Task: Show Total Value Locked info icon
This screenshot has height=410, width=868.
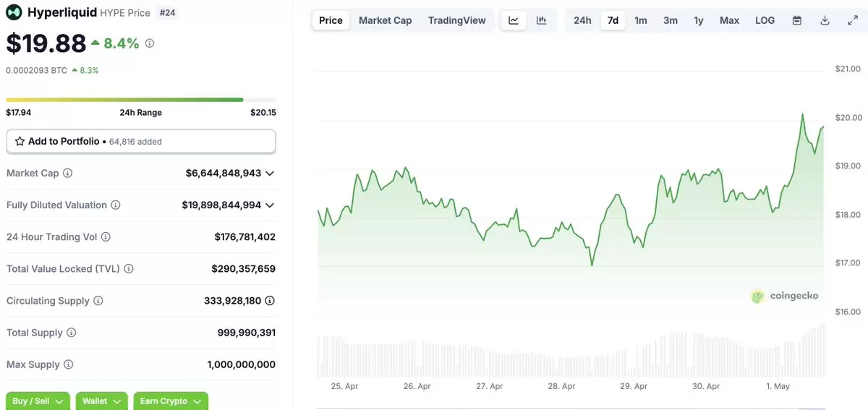Action: [x=129, y=269]
